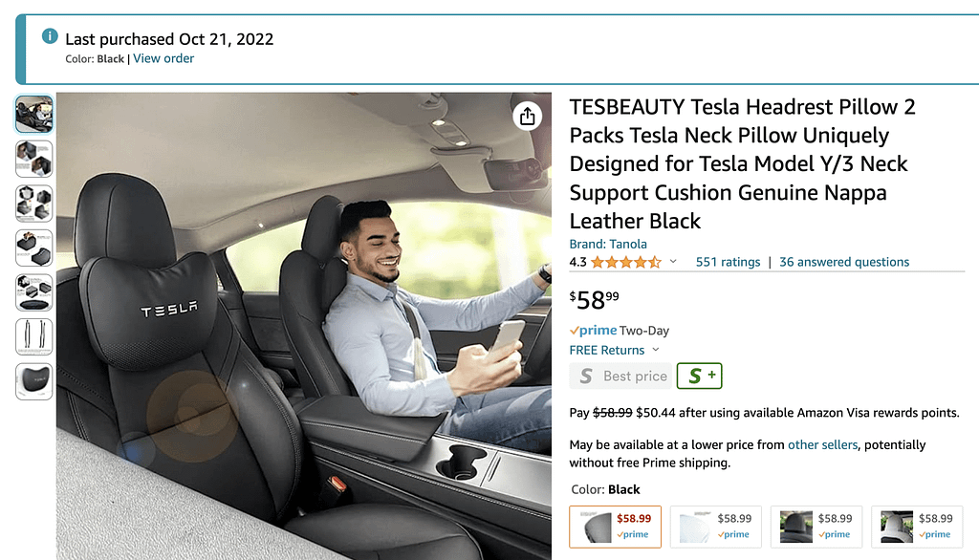Pick the fourth color variant swatch
This screenshot has height=560, width=979.
(x=918, y=526)
